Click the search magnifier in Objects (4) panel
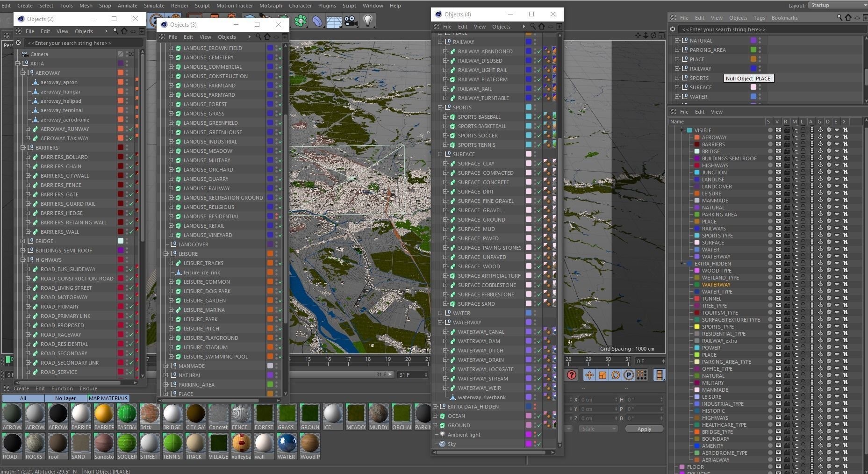The image size is (868, 474). click(532, 27)
